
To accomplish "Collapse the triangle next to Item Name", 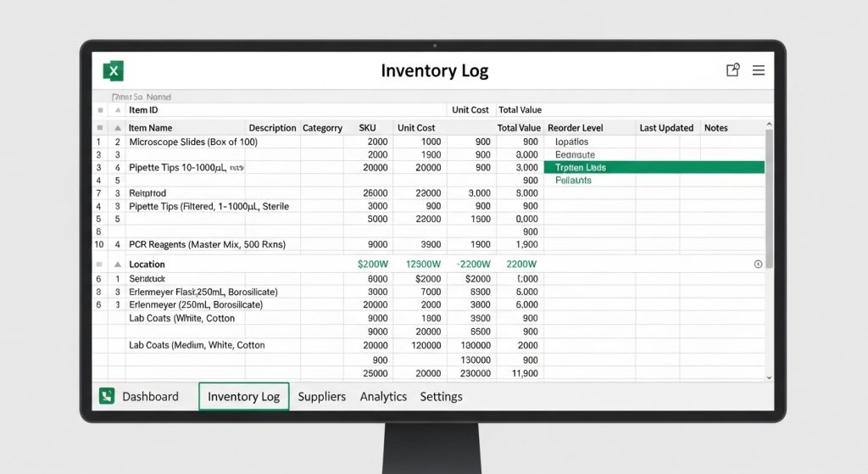I will click(117, 128).
